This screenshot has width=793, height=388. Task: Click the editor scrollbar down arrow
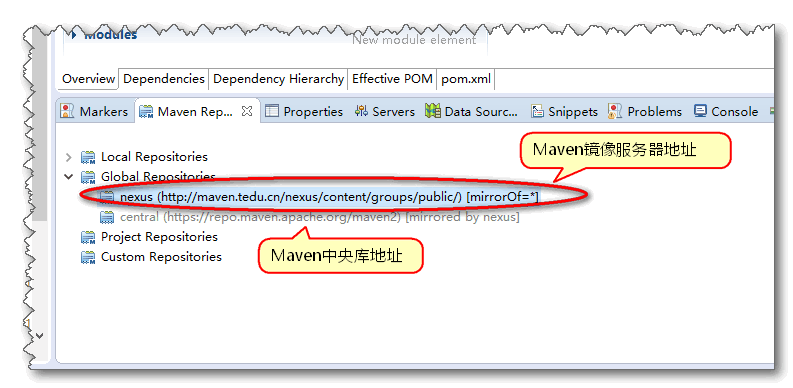pyautogui.click(x=39, y=335)
